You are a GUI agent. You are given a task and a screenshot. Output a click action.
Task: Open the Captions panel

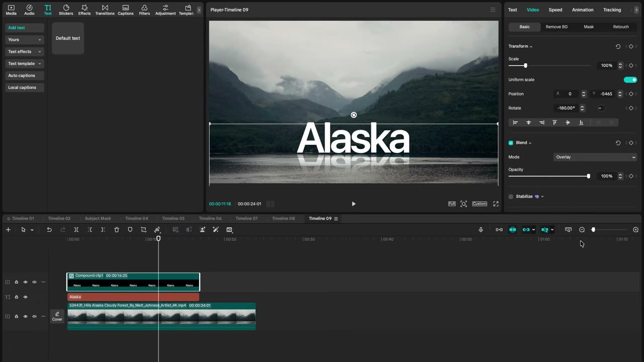pos(126,10)
